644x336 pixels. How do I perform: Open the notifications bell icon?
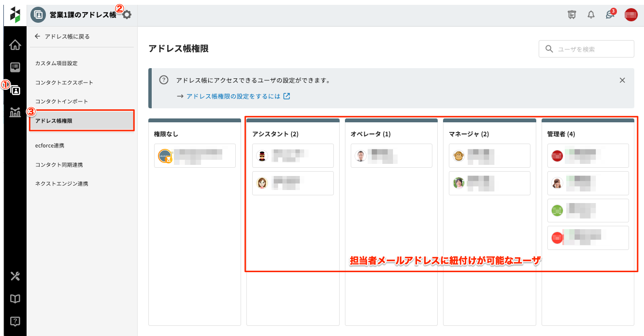click(x=591, y=15)
